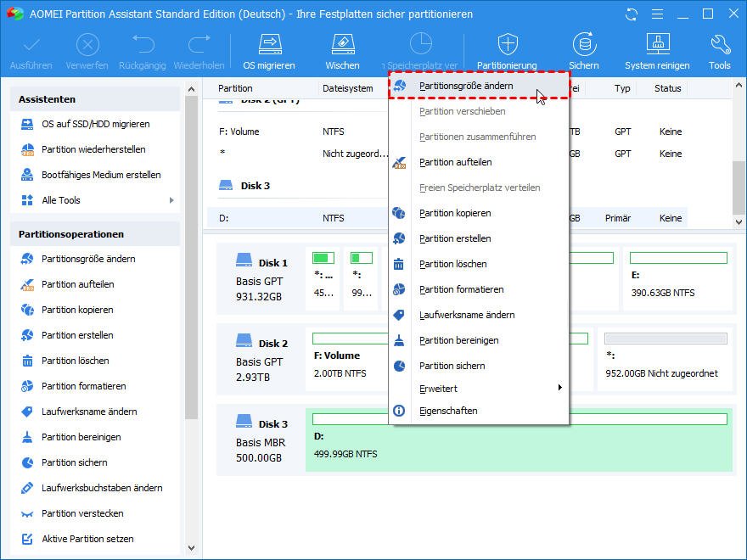The image size is (747, 560).
Task: Select the Nicht zugeordnet row in list
Action: (x=447, y=154)
